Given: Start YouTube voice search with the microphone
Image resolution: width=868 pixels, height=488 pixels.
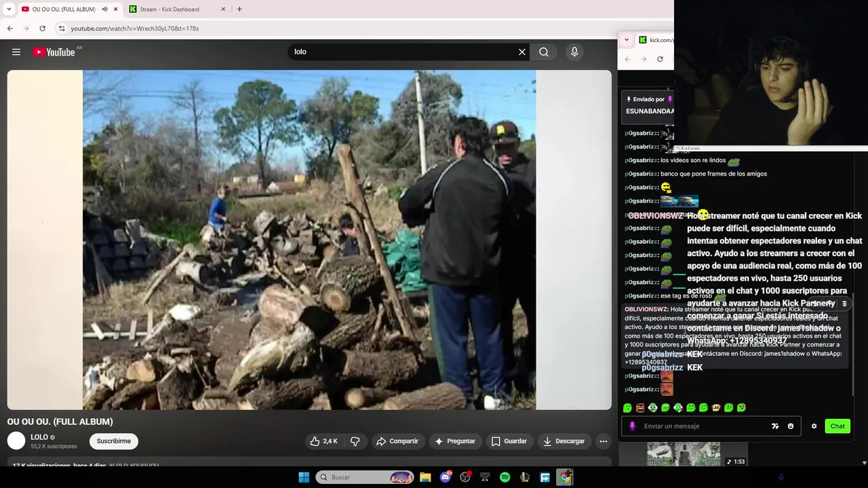Looking at the screenshot, I should 574,52.
